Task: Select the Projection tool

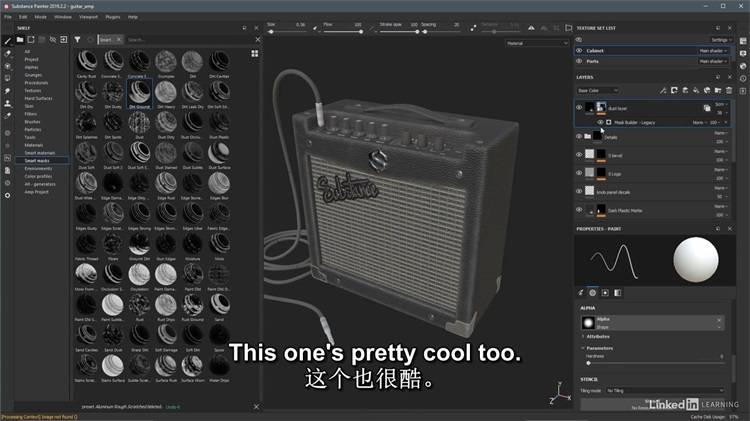Action: tap(7, 66)
